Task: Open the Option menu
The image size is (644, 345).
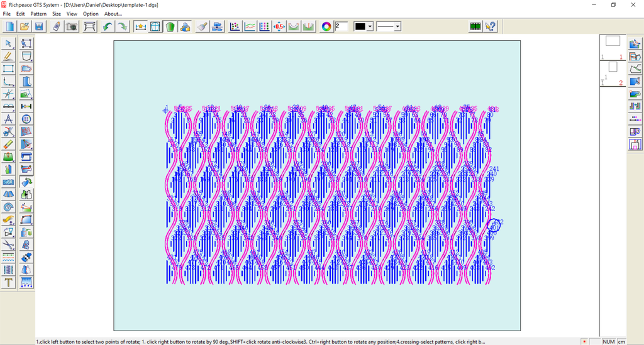Action: pyautogui.click(x=91, y=13)
